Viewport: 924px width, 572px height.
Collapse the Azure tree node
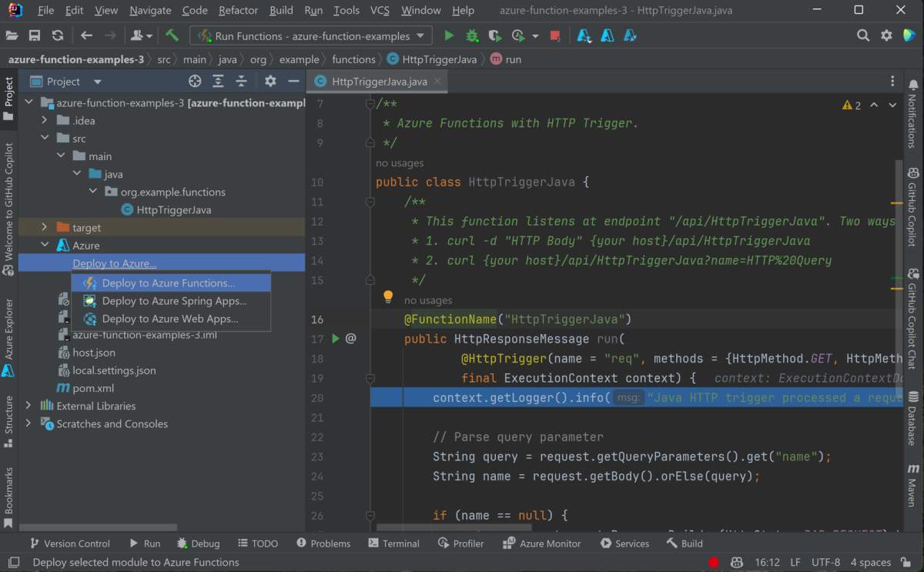point(45,244)
